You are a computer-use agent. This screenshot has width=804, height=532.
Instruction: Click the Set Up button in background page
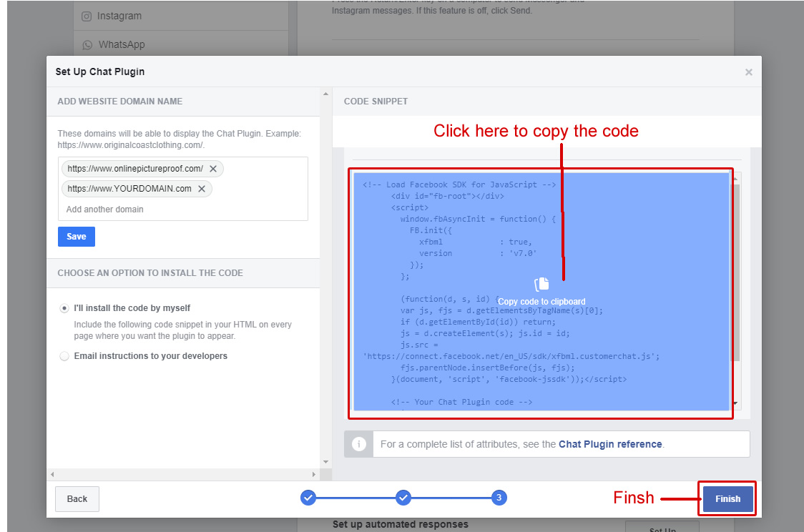coord(662,528)
